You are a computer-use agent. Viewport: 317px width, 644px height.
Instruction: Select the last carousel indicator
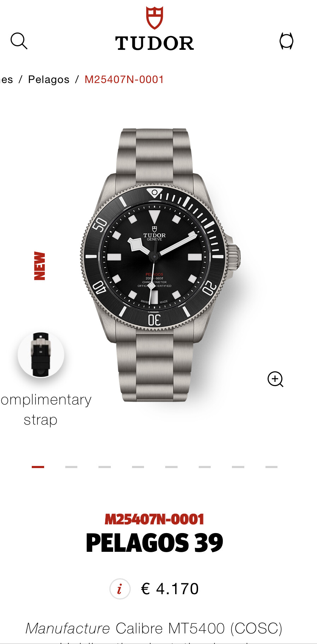[271, 467]
